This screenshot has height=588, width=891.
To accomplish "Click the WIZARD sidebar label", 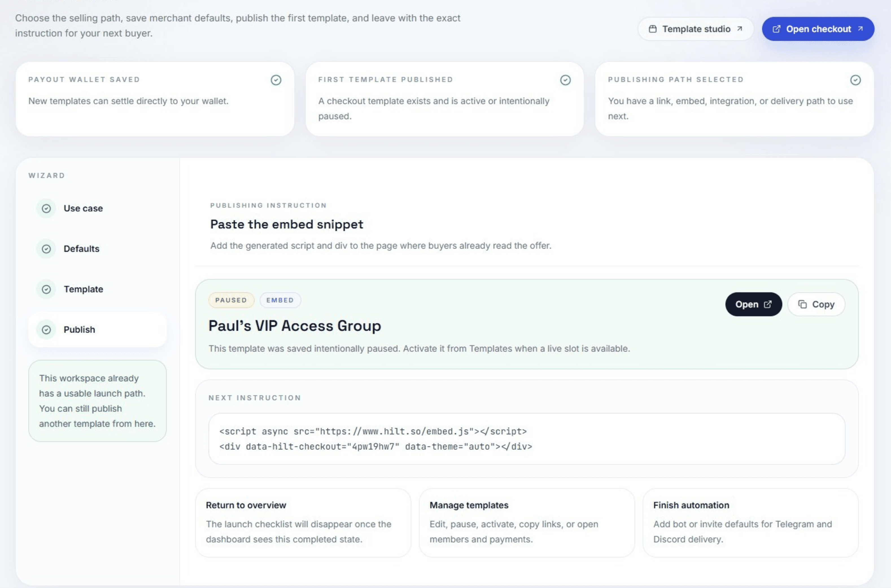I will 47,175.
